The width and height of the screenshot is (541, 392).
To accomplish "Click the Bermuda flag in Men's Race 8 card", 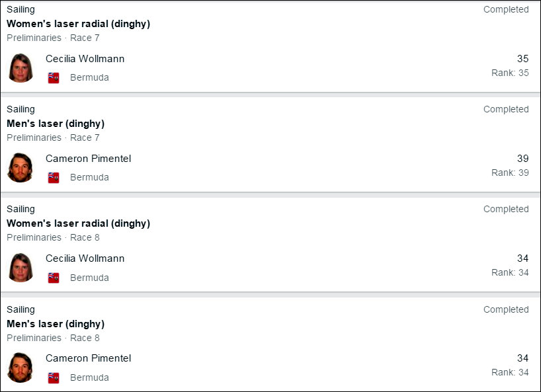I will point(54,377).
